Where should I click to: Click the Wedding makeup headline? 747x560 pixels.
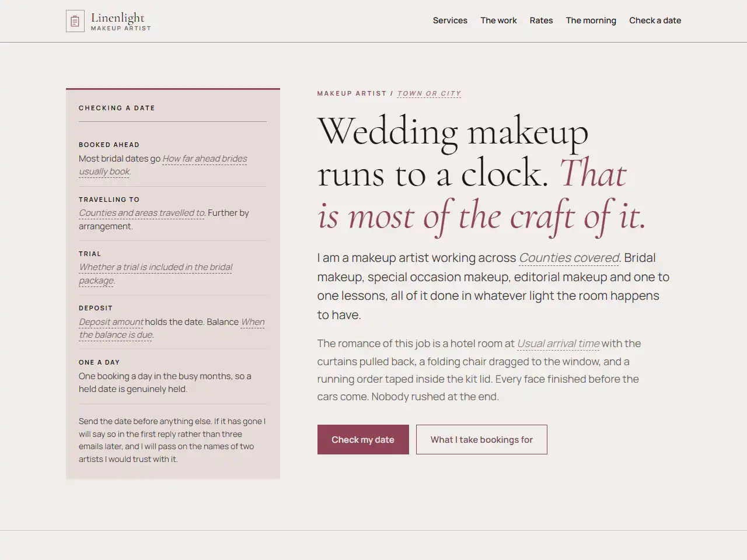coord(482,174)
